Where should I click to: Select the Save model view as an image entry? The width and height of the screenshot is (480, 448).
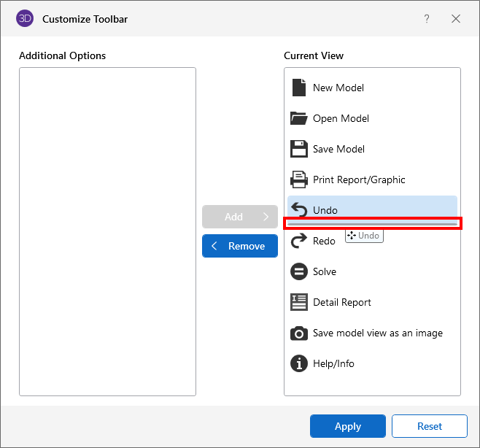click(x=377, y=333)
